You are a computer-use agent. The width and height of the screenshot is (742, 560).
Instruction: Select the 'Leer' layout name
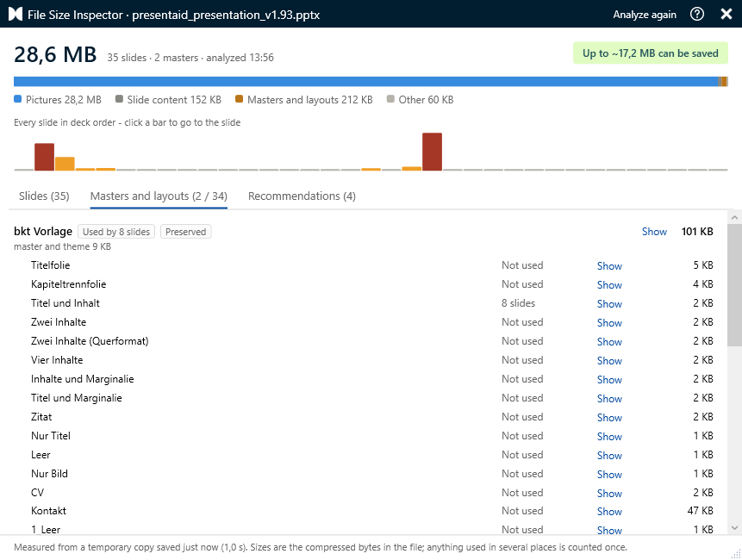41,455
